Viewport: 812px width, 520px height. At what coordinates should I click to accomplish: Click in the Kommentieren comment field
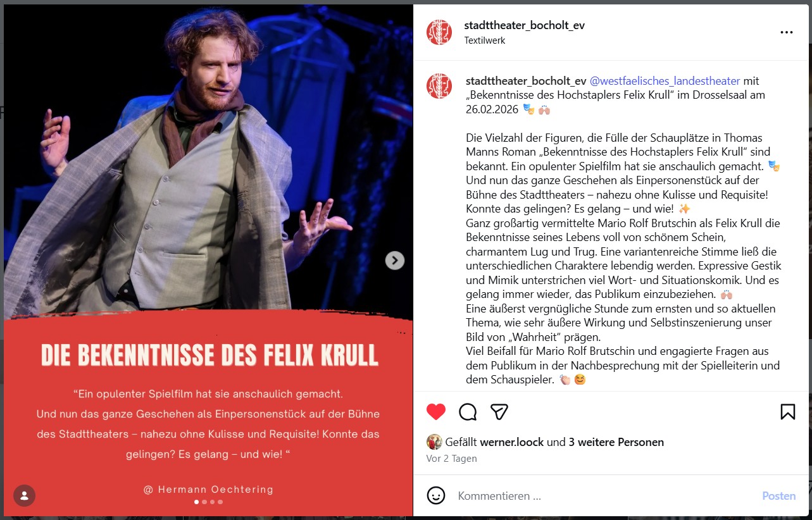pos(604,496)
